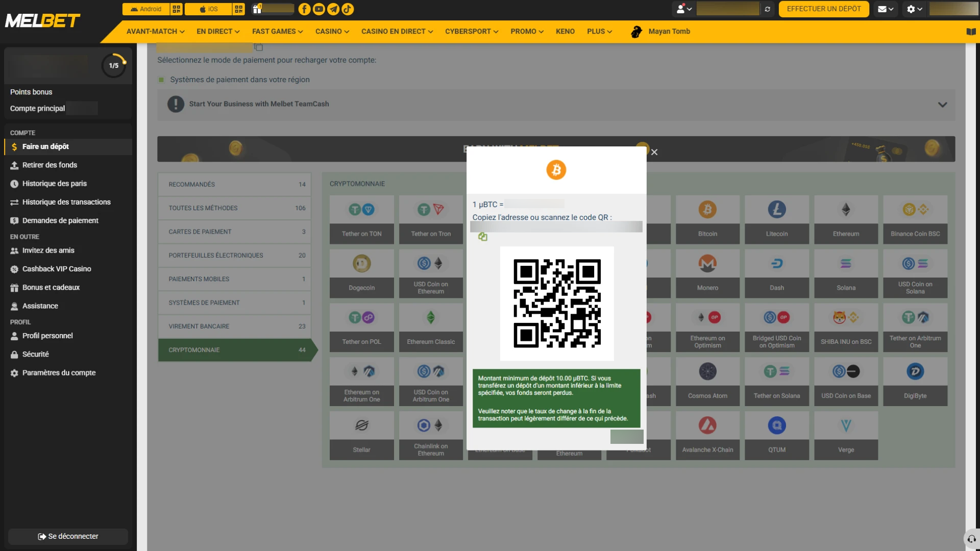Viewport: 980px width, 551px height.
Task: Open the settings gear dropdown
Action: pos(914,9)
